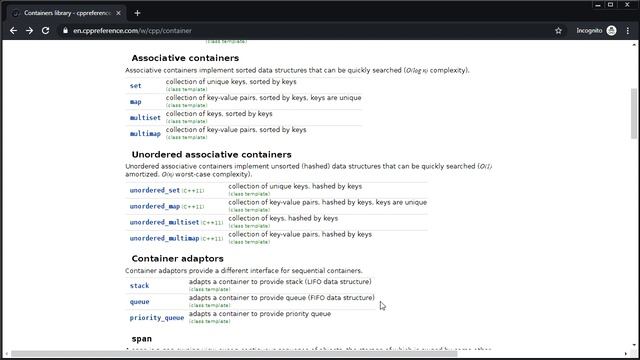Click the vertical scrollbar up arrow

coord(634,44)
